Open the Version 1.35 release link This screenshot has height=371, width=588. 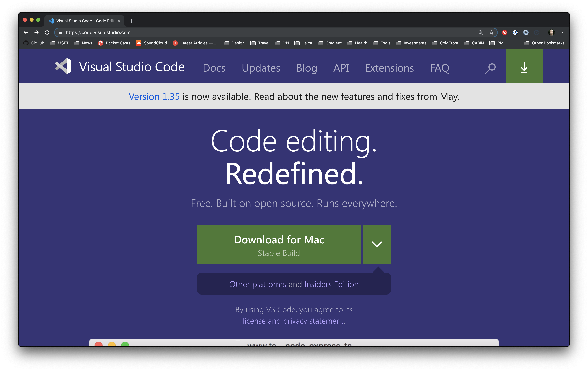tap(154, 97)
